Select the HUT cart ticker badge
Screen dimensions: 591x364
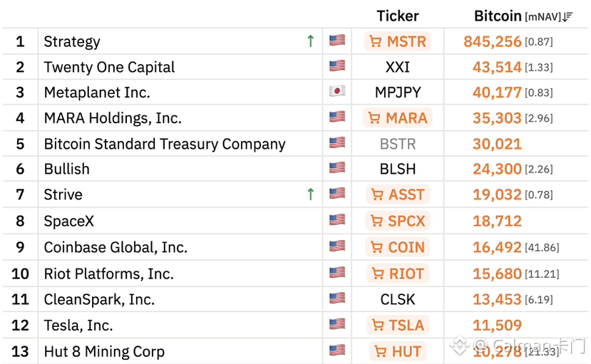398,351
